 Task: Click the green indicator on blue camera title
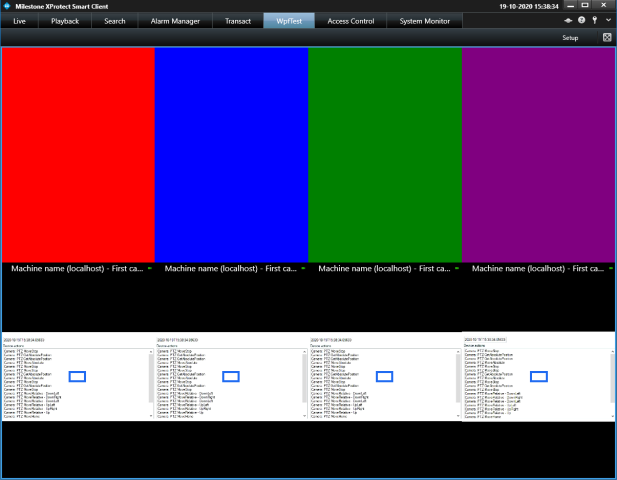[302, 268]
